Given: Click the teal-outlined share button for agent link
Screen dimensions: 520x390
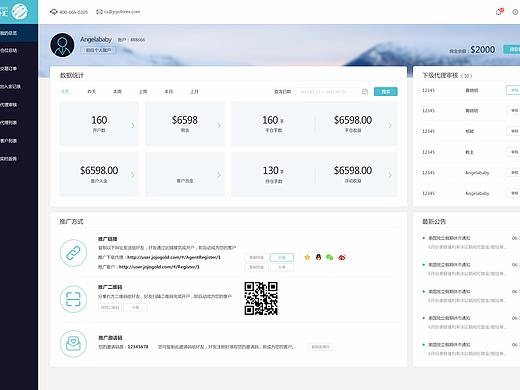Looking at the screenshot, I should tap(282, 258).
